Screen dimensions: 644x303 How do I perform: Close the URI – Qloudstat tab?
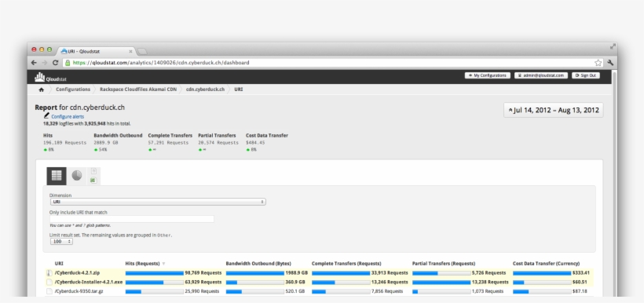coord(130,51)
